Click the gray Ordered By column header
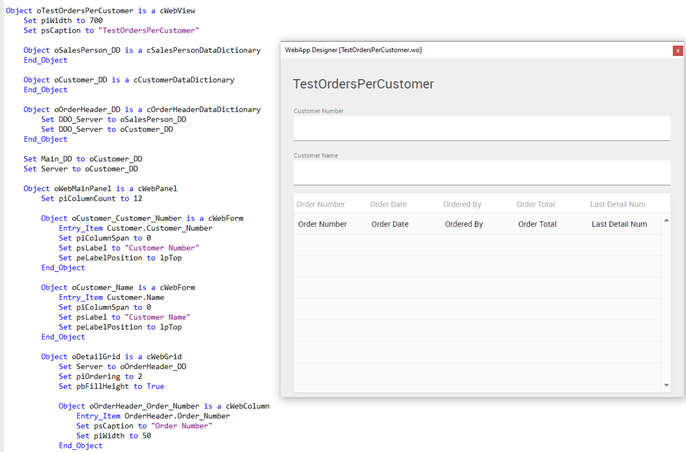 (x=462, y=204)
